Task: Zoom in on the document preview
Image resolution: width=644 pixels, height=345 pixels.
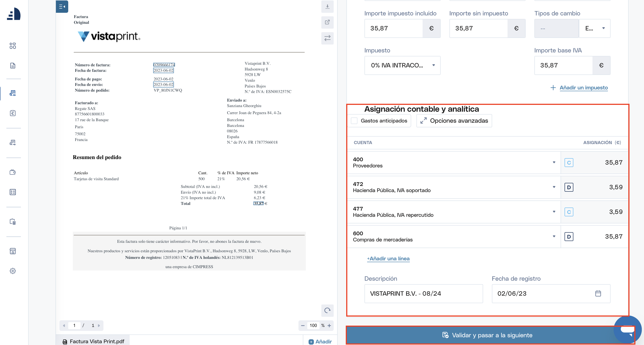Action: point(329,325)
